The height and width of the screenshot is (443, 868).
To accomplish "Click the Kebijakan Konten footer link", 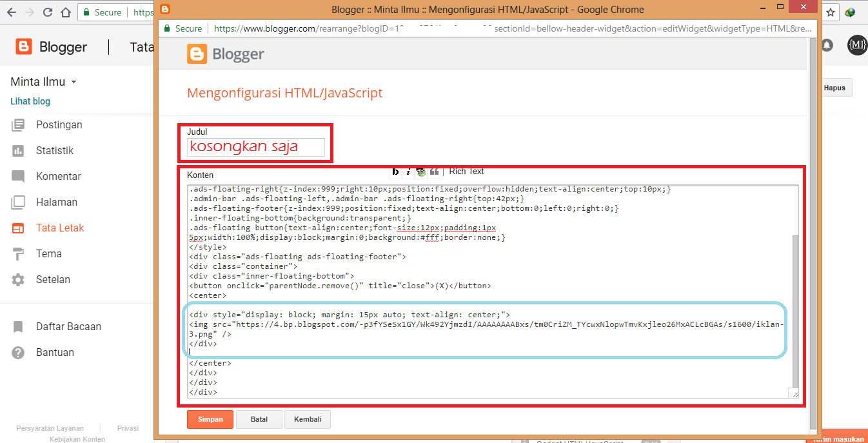I will pos(77,439).
